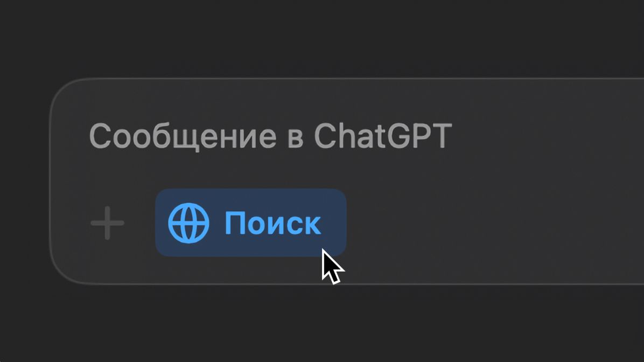Deactivate the blue search mode button
644x362 pixels.
[x=250, y=222]
